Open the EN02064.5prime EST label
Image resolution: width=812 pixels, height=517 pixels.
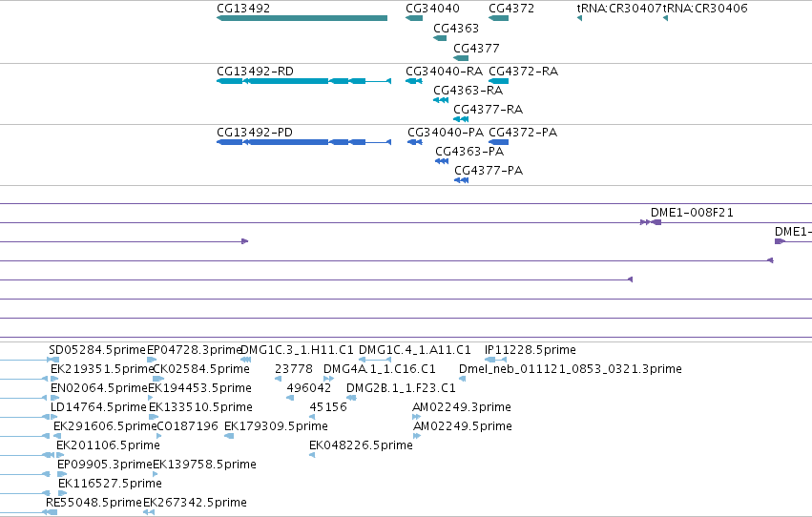pyautogui.click(x=99, y=388)
